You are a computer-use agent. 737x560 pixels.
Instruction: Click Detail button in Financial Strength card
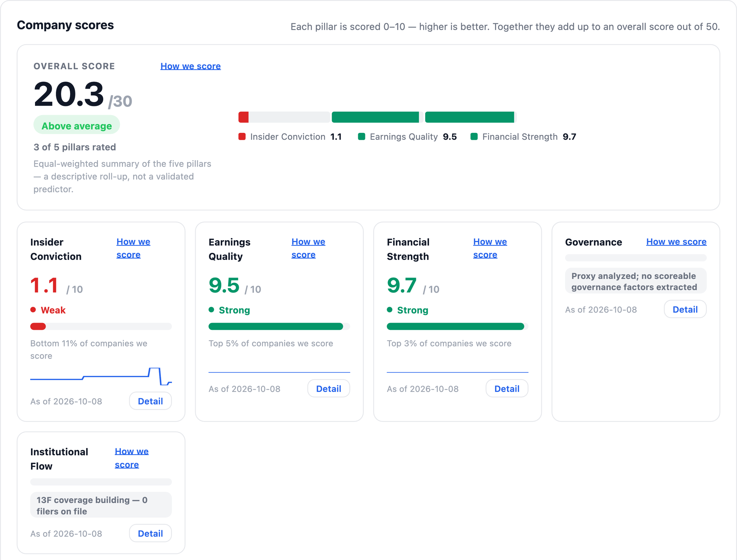click(x=507, y=388)
